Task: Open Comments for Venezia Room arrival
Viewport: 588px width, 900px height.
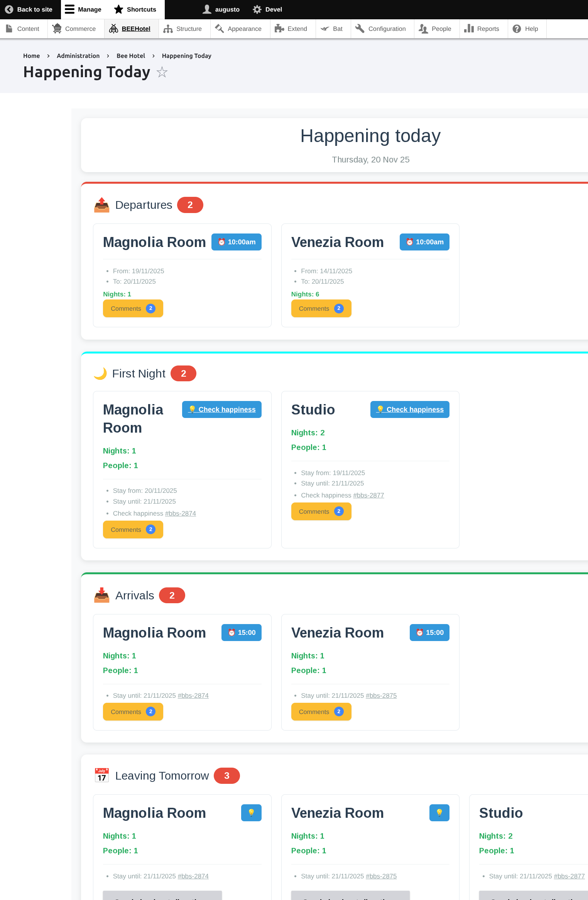Action: pyautogui.click(x=321, y=712)
